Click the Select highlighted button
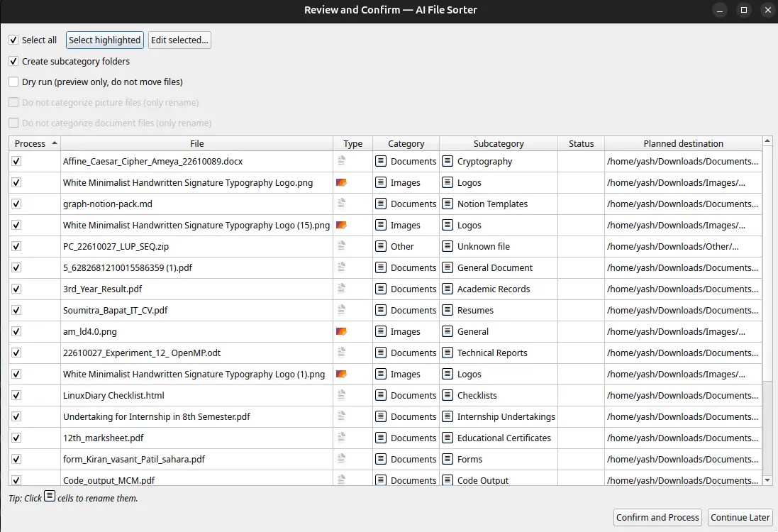Screen dimensions: 778x532 coord(105,40)
